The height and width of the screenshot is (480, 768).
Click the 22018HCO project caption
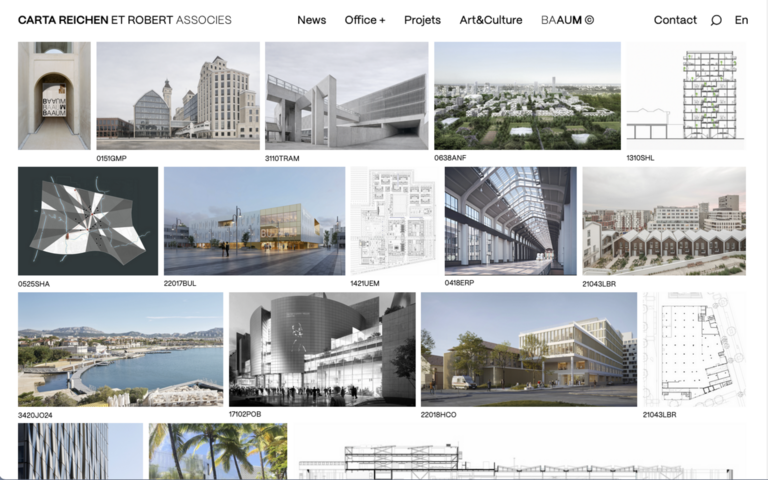tap(438, 414)
